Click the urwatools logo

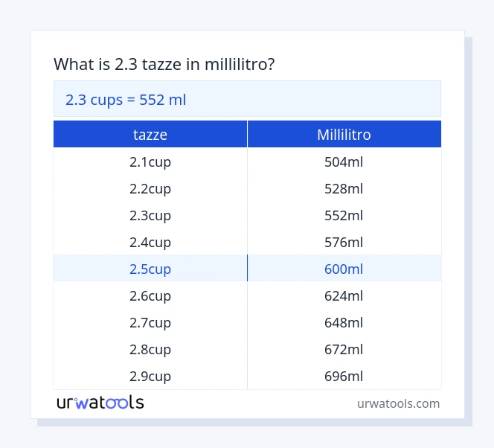tap(100, 403)
